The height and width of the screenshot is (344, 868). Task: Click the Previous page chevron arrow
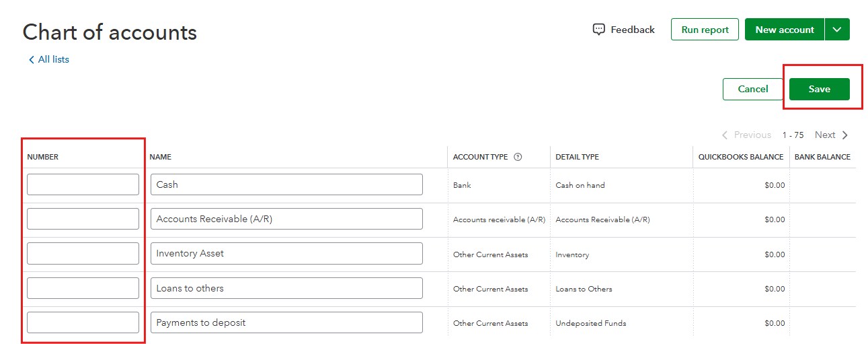pyautogui.click(x=725, y=135)
